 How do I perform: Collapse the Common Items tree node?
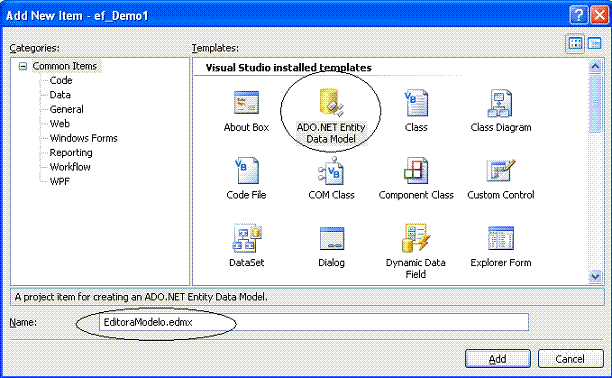23,66
